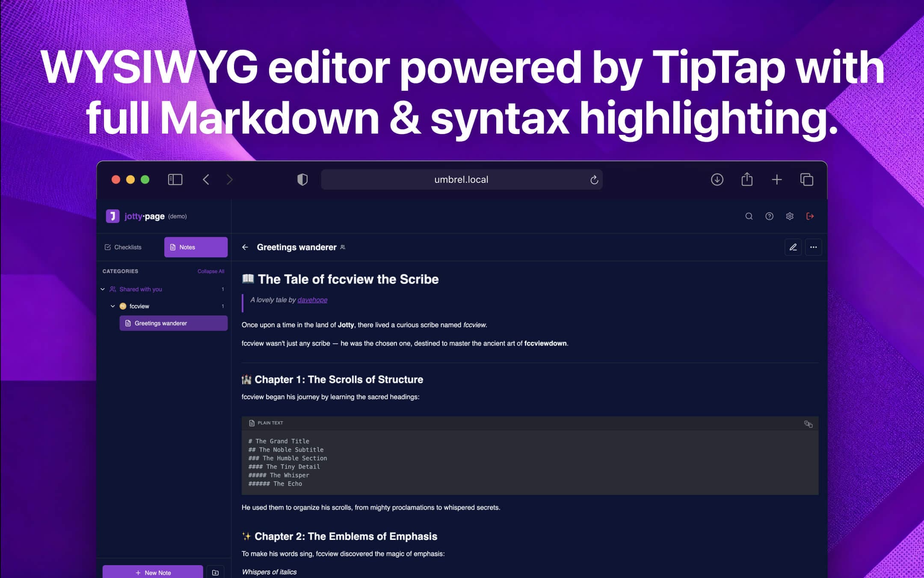924x578 pixels.
Task: Click the new folder icon beside New Note
Action: click(215, 572)
